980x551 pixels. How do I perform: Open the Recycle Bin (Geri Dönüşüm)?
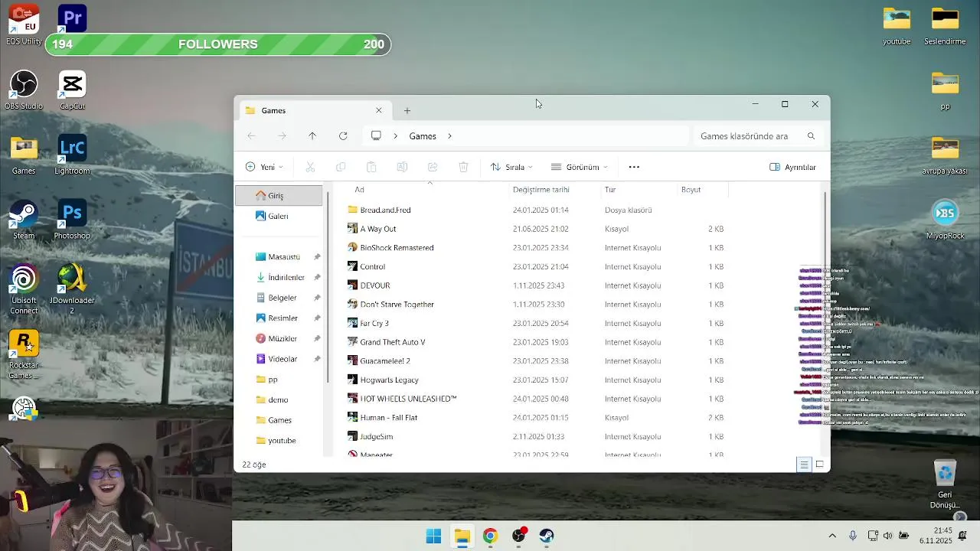coord(945,484)
